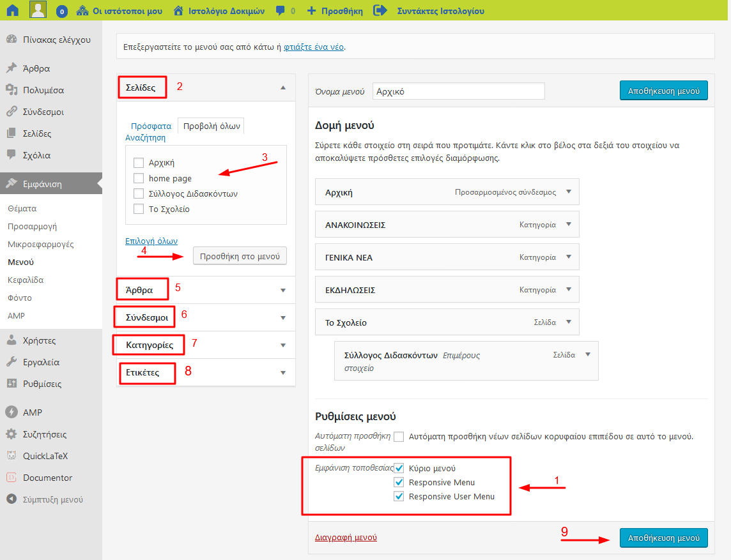Click the Προσθήκη στο μενού button

coord(240,256)
